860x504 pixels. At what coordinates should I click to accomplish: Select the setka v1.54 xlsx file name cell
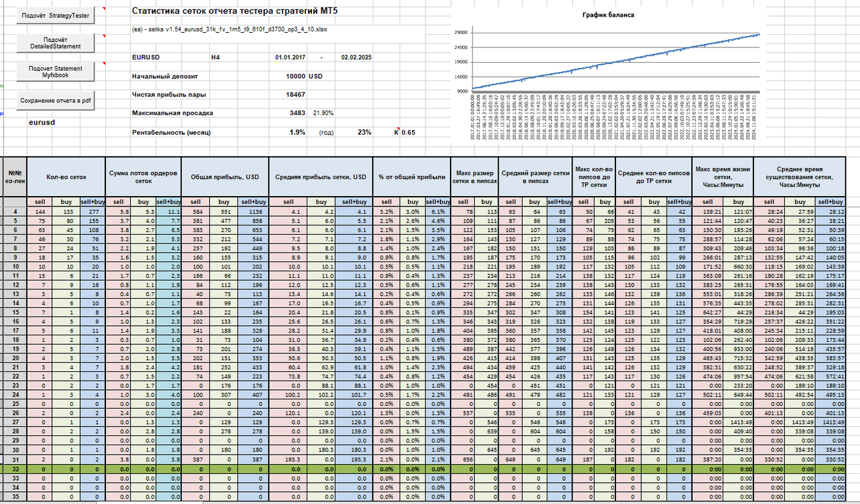[230, 29]
